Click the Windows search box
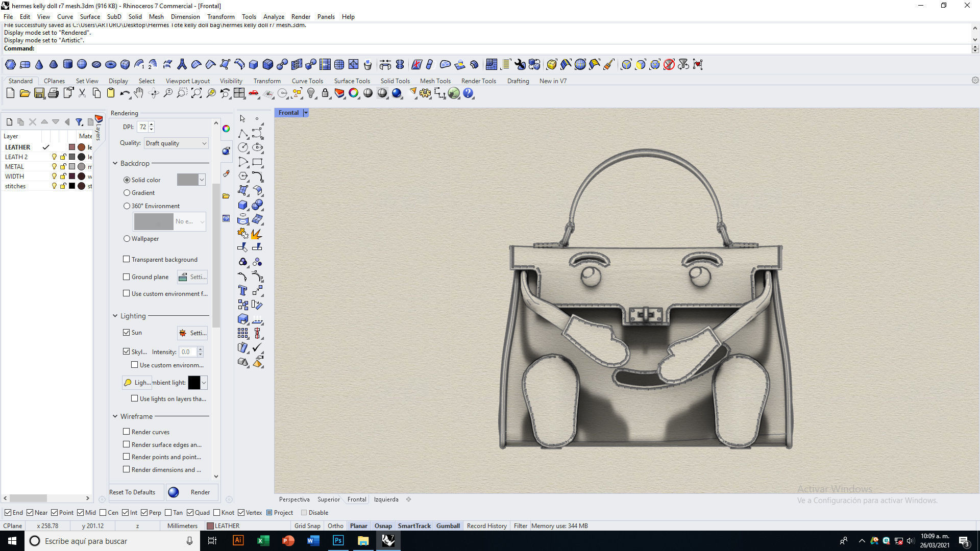Viewport: 980px width, 551px height. (111, 541)
